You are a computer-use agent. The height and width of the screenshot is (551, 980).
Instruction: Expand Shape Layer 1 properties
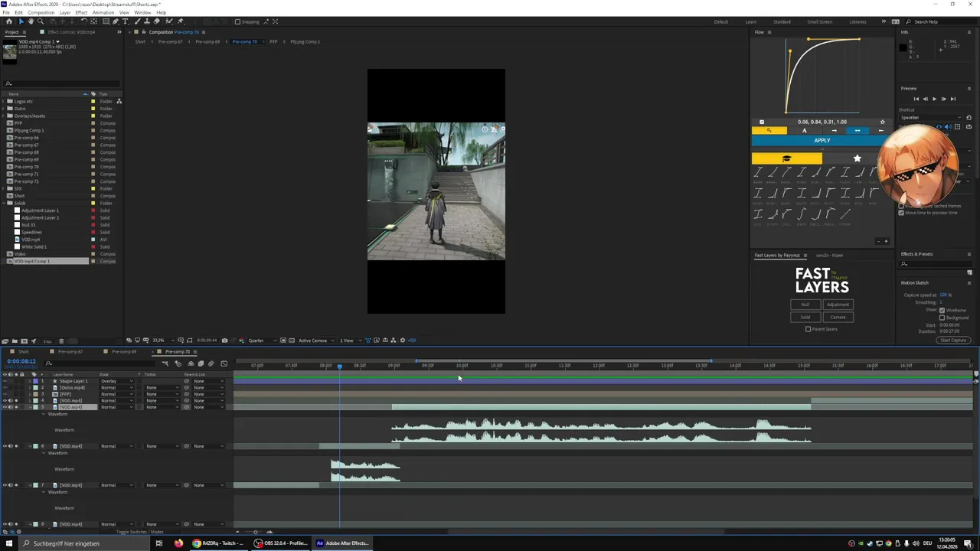click(30, 381)
